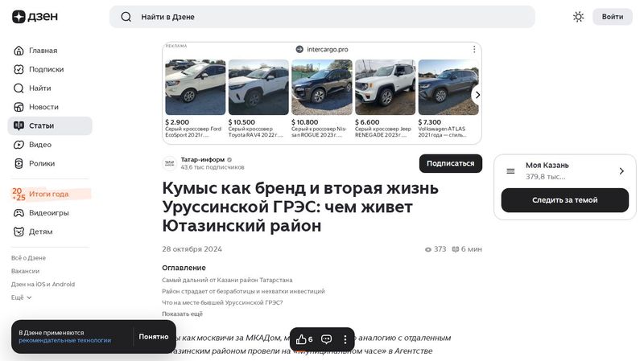The height and width of the screenshot is (361, 644).
Task: Open comments via speech bubble icon
Action: point(327,339)
